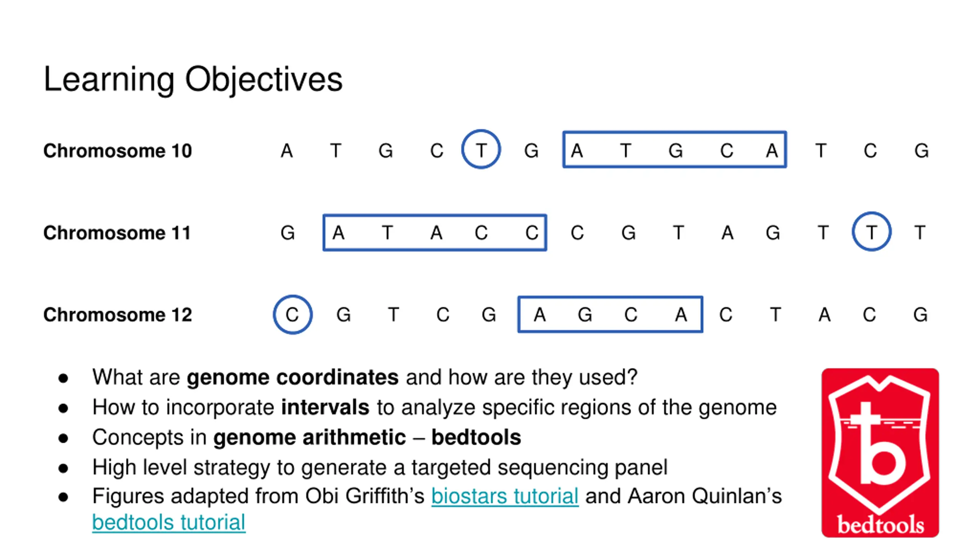
Task: Click the first G of Chromosome 11
Action: [287, 233]
